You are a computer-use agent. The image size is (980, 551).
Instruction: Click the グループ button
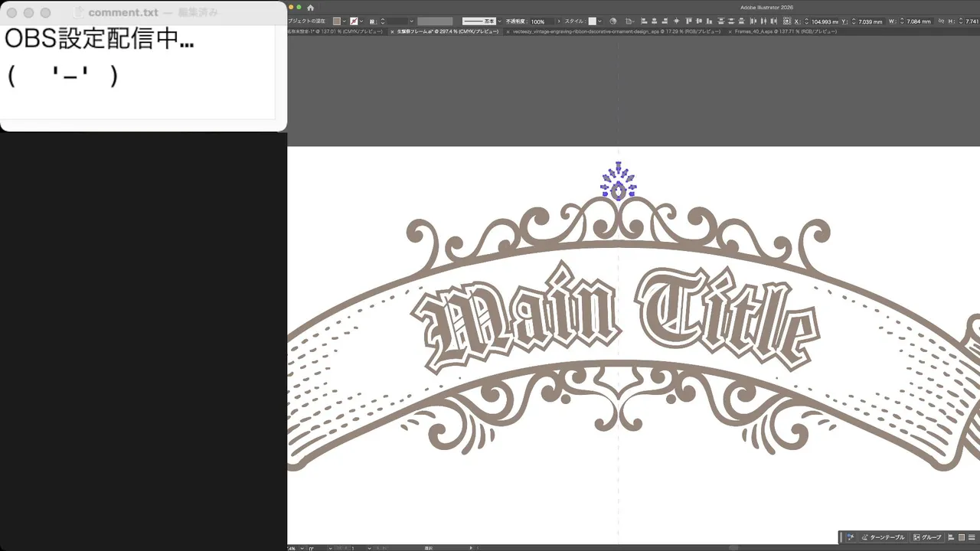pyautogui.click(x=926, y=537)
